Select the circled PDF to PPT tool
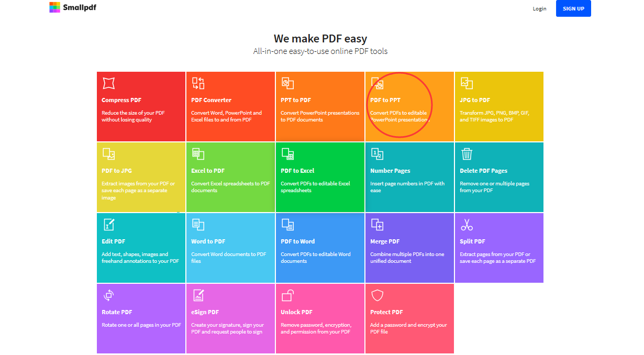The image size is (644, 355). [377, 84]
